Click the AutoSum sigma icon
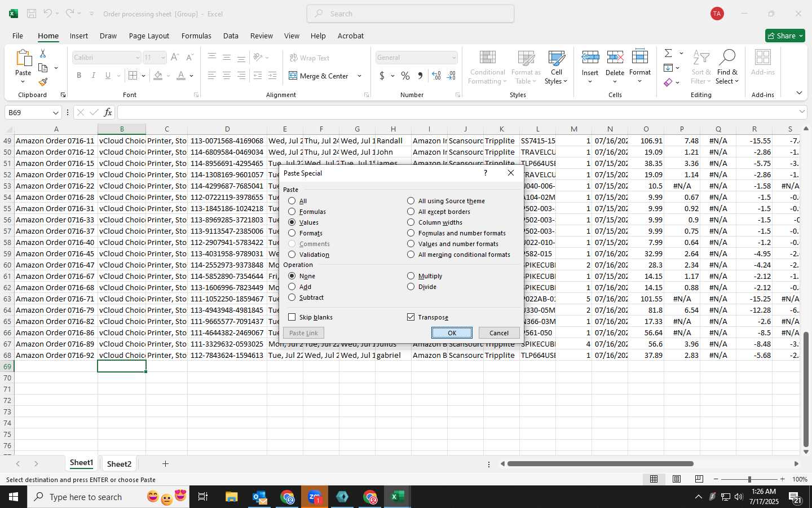Image resolution: width=812 pixels, height=508 pixels. pyautogui.click(x=668, y=53)
